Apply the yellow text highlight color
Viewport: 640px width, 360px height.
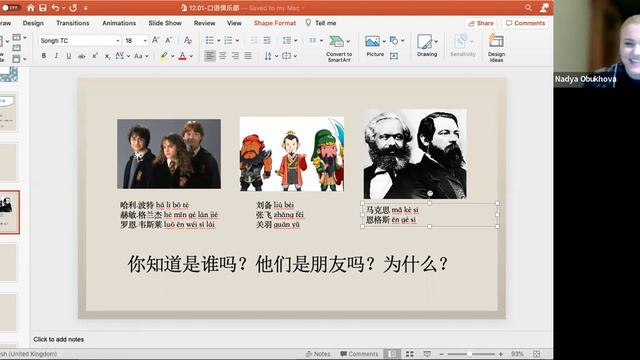[x=164, y=56]
